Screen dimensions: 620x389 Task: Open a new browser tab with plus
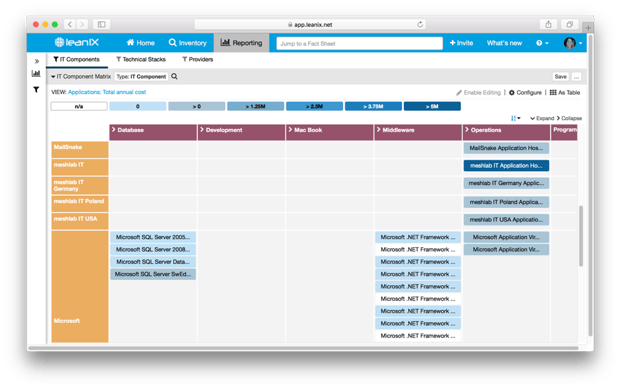click(588, 28)
